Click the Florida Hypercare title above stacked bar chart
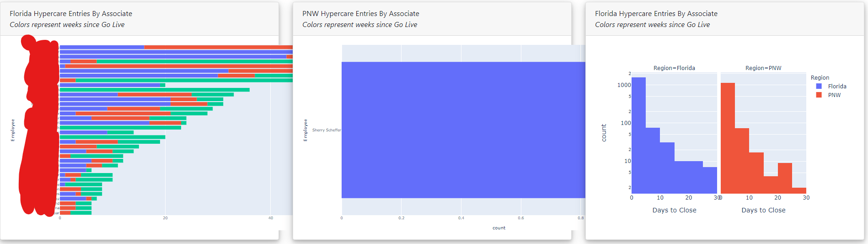The height and width of the screenshot is (244, 868). tap(71, 14)
